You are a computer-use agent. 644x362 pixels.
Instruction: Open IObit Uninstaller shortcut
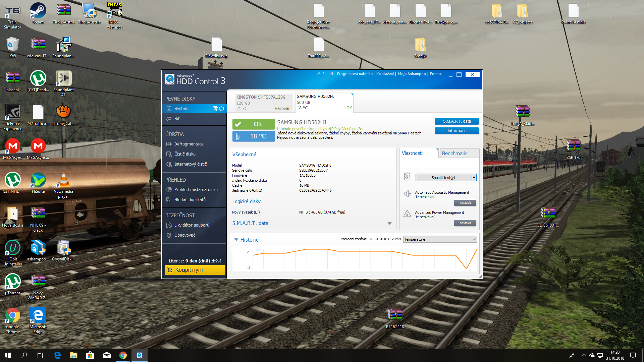[x=12, y=253]
